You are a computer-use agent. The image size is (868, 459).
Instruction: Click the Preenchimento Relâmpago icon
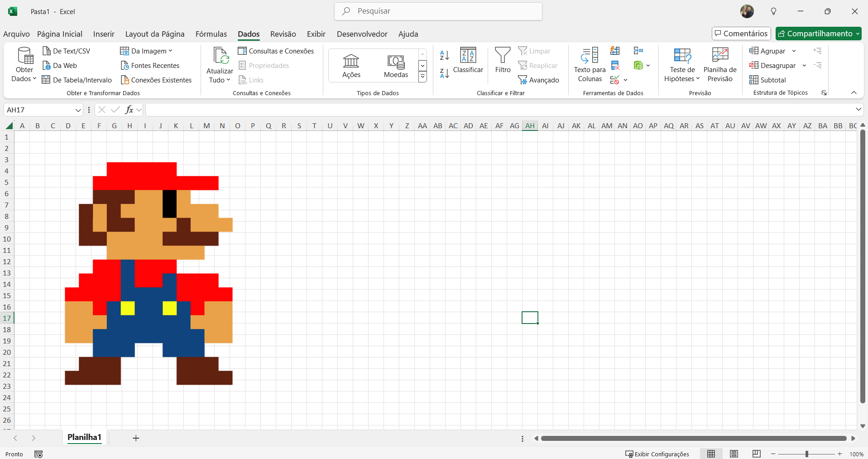click(x=615, y=51)
